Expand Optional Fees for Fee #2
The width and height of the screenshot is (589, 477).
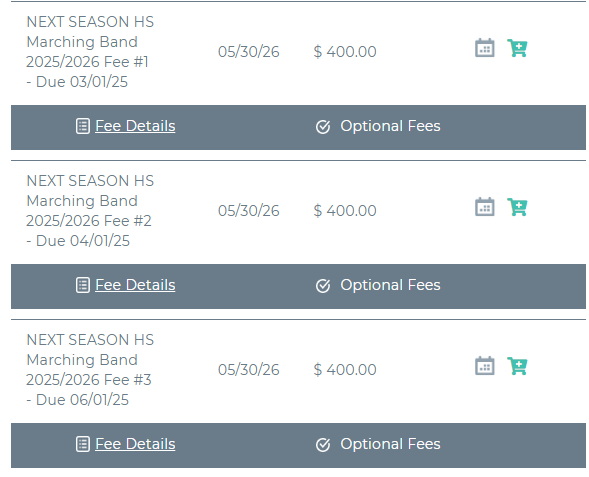click(390, 285)
